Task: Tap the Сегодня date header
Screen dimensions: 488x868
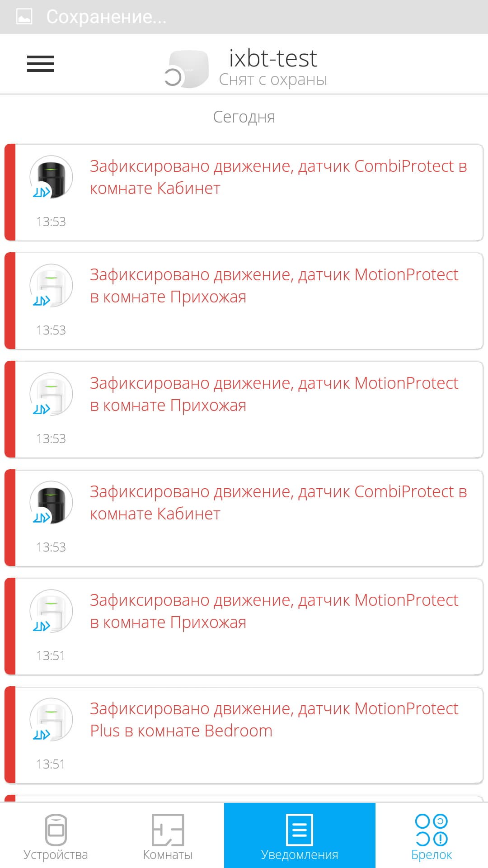Action: point(244,117)
